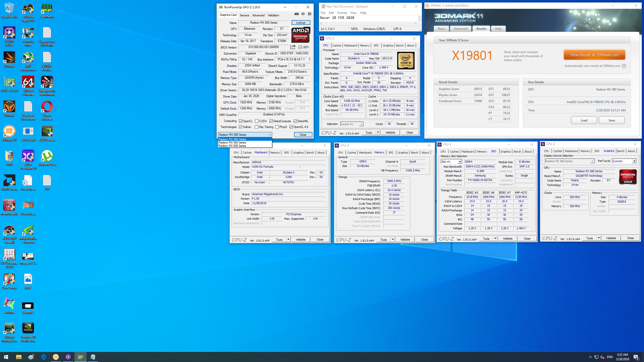This screenshot has height=362, width=644.
Task: Expand Tools arrow in CPU-Z CPU window
Action: point(378,132)
